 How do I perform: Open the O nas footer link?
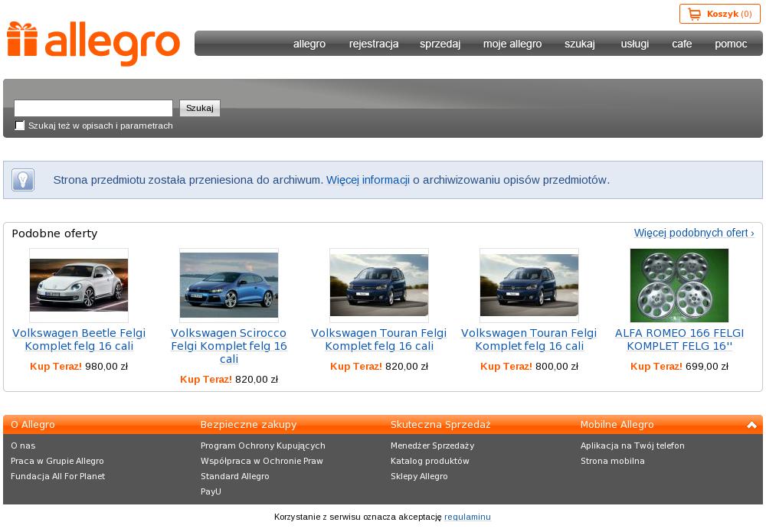pyautogui.click(x=23, y=446)
